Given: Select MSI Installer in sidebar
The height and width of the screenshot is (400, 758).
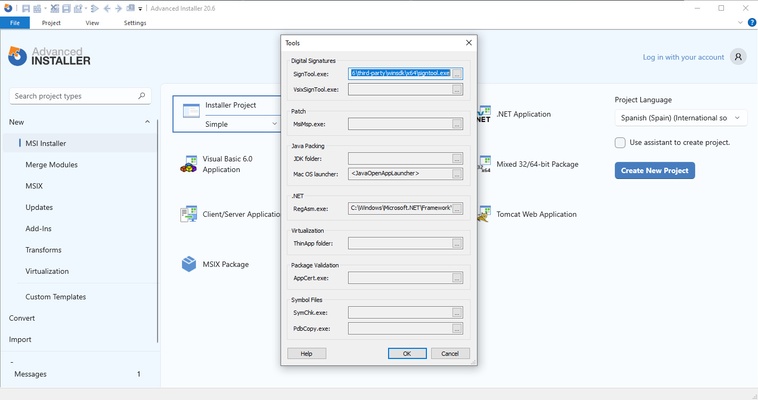Looking at the screenshot, I should point(80,143).
